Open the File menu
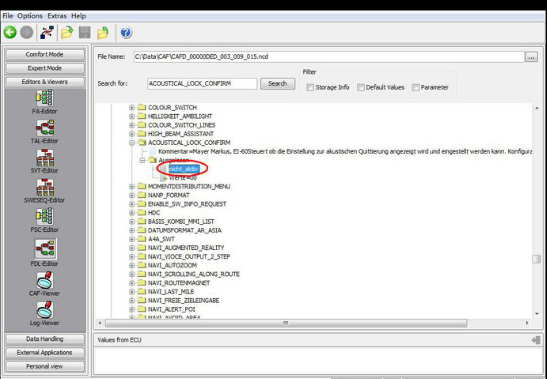Viewport: 547px width, 379px height. pyautogui.click(x=8, y=16)
